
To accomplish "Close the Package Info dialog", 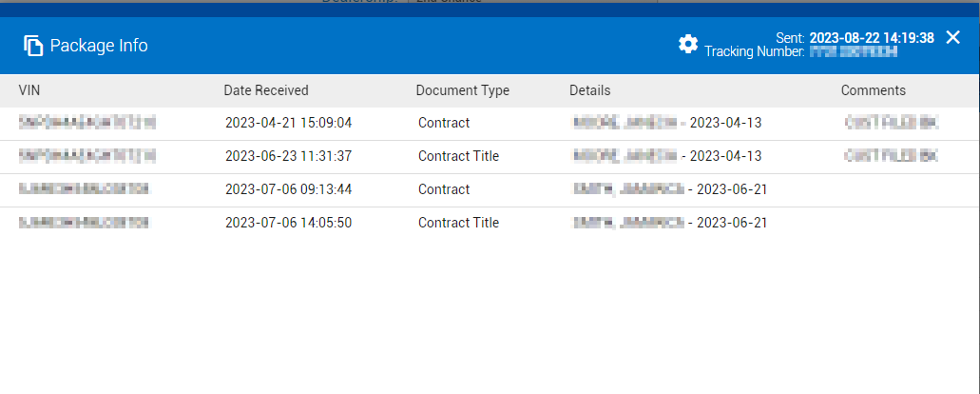I will click(x=953, y=37).
